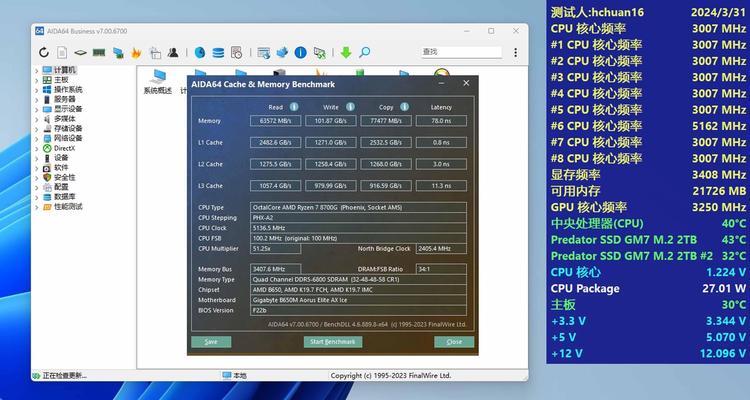
Task: Expand the 计算机 tree node
Action: tap(37, 70)
